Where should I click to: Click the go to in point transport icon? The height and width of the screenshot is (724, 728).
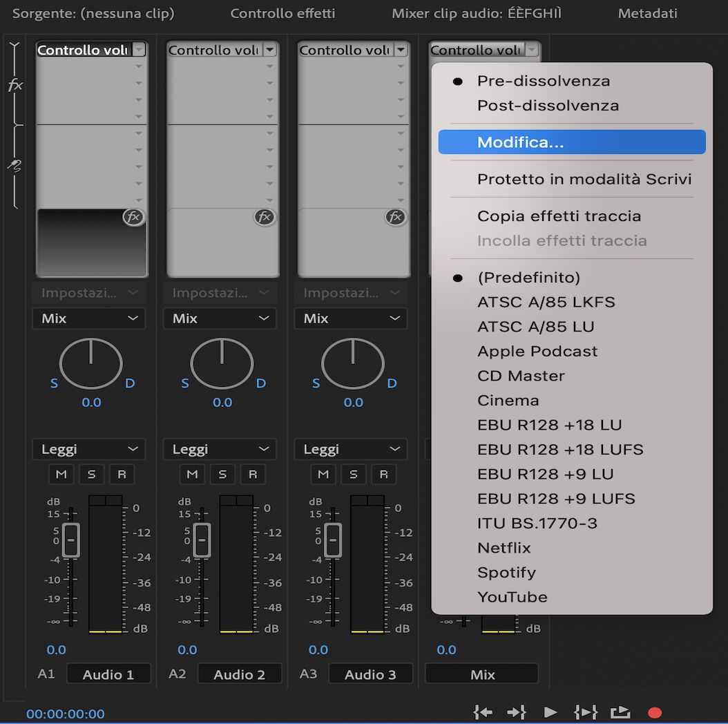pyautogui.click(x=483, y=712)
